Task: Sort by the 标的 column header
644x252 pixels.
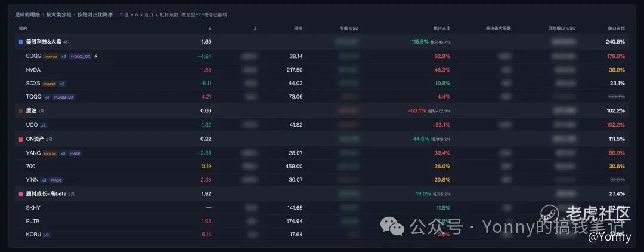Action: tap(23, 29)
